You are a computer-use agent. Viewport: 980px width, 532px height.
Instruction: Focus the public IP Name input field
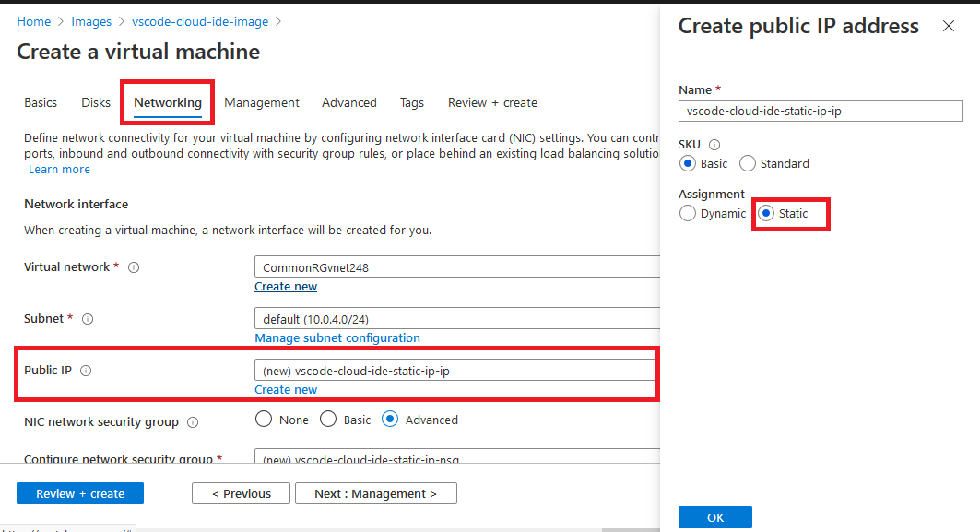pyautogui.click(x=821, y=111)
